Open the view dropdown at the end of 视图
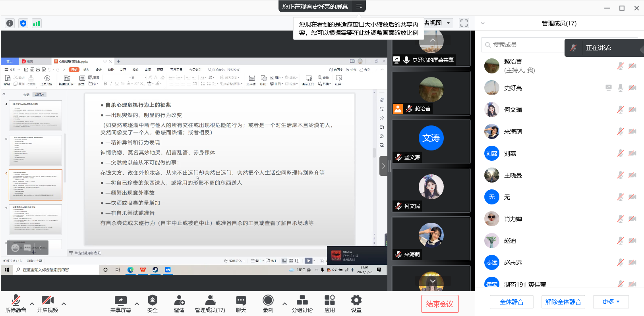 pyautogui.click(x=449, y=23)
